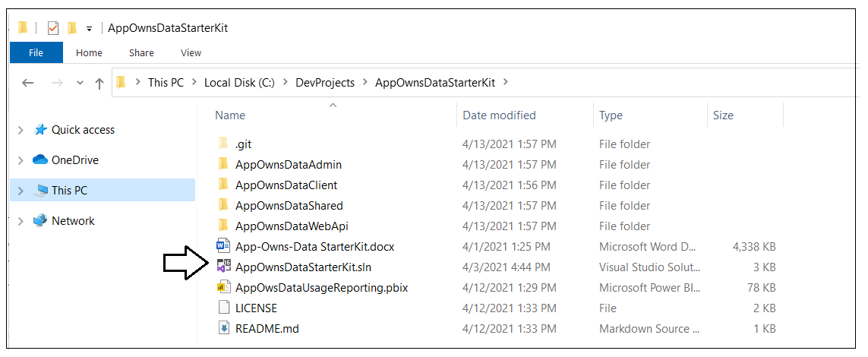Click the Network icon in sidebar
868x357 pixels.
39,220
